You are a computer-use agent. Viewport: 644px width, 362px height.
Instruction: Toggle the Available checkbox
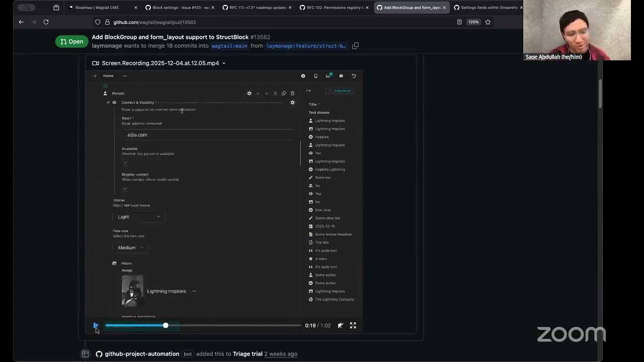125,163
